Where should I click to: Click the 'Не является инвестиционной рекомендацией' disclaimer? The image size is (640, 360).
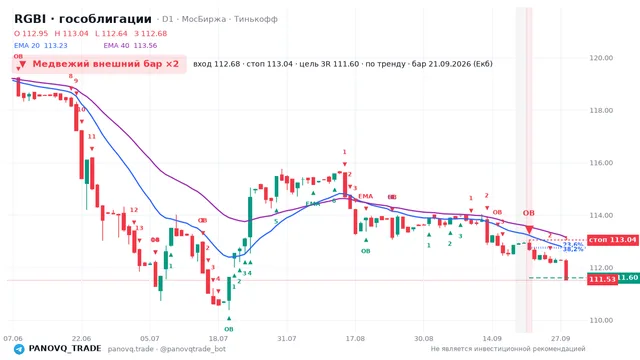click(508, 349)
